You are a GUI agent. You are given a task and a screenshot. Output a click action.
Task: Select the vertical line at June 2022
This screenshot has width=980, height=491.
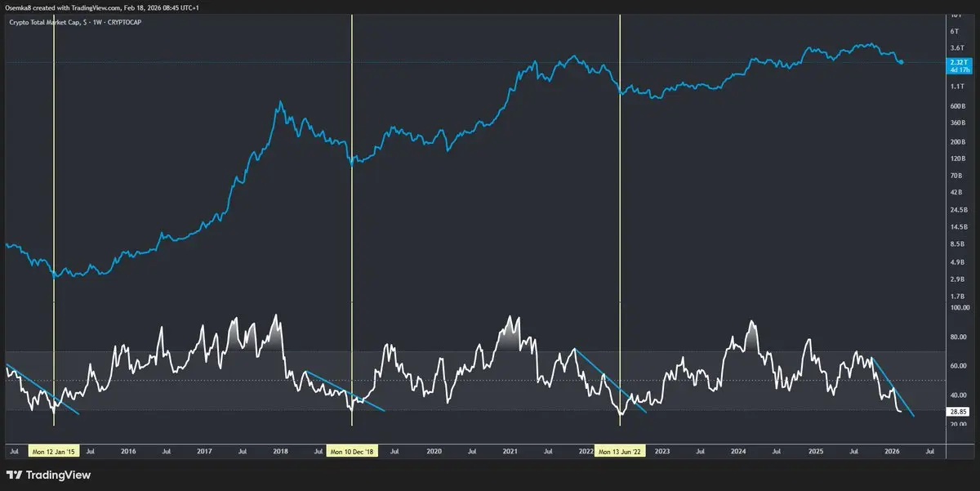point(621,219)
